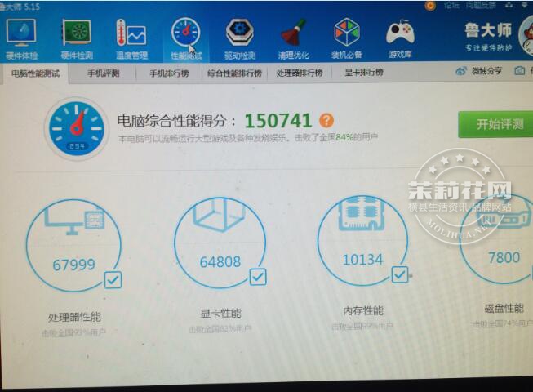This screenshot has height=392, width=533.
Task: Switch to the 手机排行榜 tab
Action: coord(169,73)
